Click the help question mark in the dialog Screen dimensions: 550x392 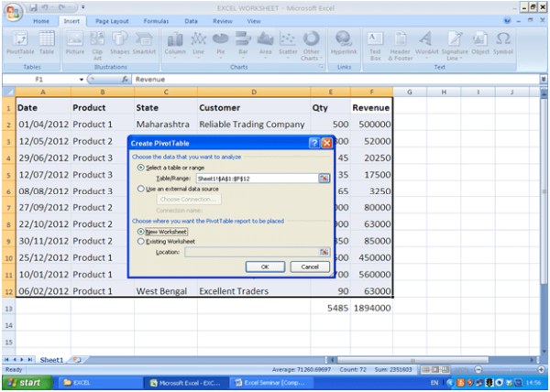pos(314,144)
